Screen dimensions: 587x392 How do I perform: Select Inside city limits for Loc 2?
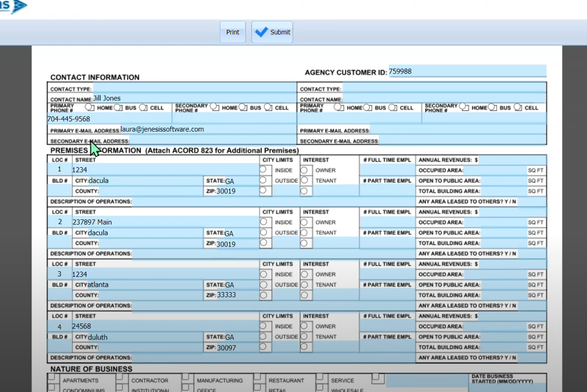264,222
